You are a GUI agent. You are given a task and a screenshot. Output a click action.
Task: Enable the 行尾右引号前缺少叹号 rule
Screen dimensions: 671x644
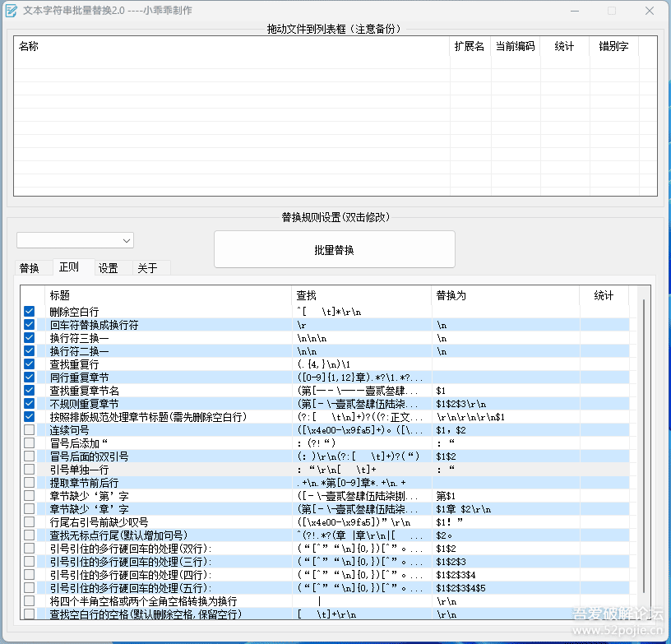[30, 521]
